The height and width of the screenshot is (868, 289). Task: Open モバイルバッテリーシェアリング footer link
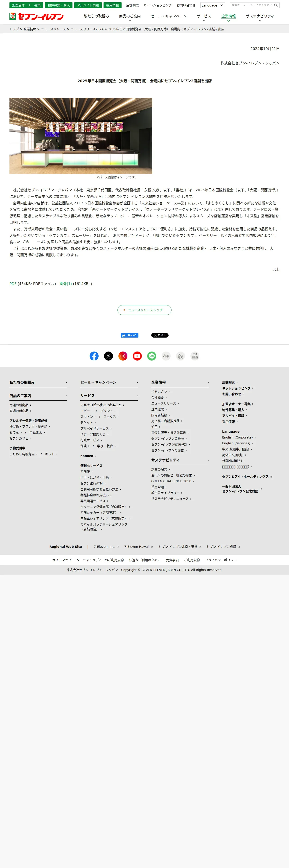tap(104, 527)
